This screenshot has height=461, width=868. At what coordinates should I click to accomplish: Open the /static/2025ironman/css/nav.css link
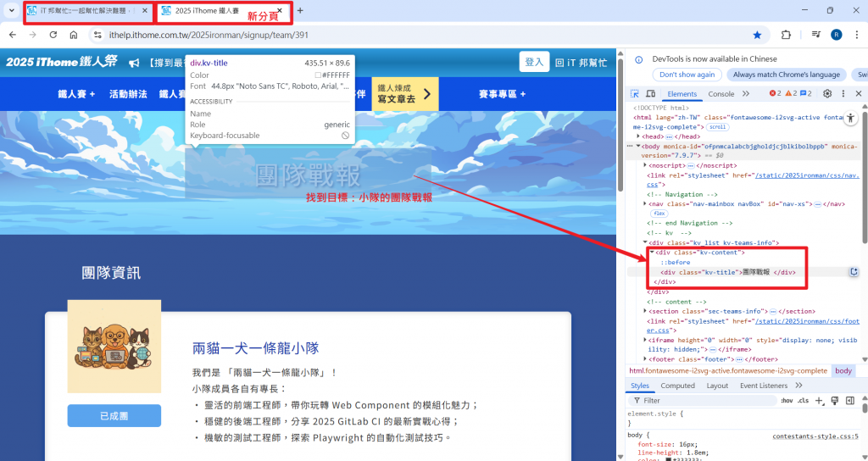tap(807, 175)
